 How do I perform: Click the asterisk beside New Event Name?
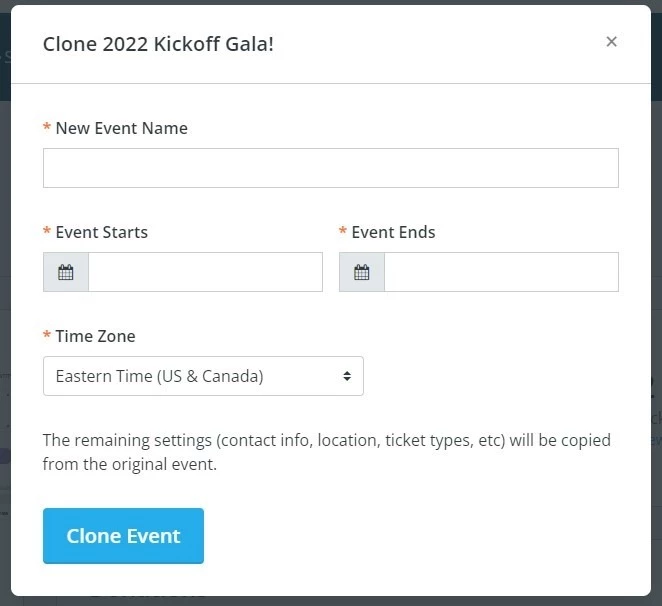click(x=47, y=129)
